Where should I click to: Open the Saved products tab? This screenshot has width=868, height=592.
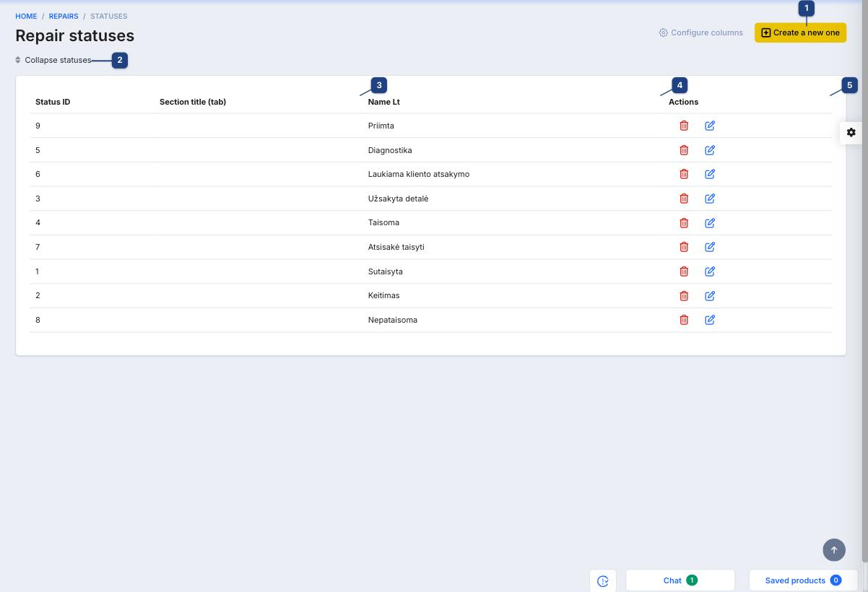pos(803,580)
